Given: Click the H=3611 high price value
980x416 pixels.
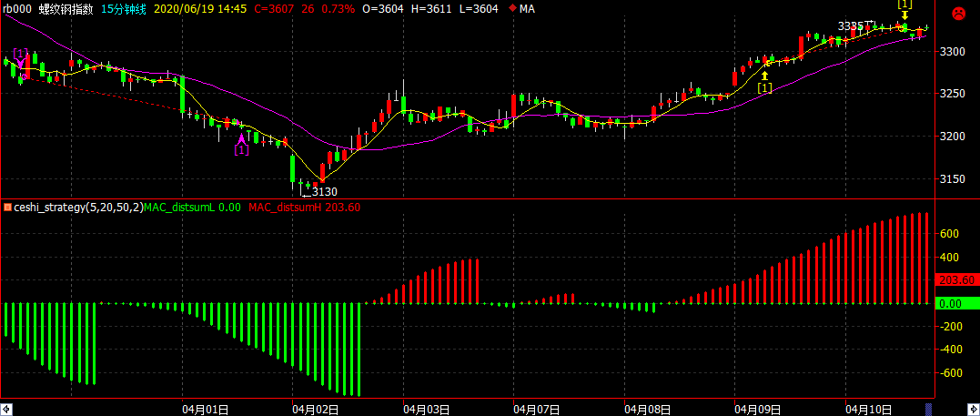Looking at the screenshot, I should click(432, 9).
